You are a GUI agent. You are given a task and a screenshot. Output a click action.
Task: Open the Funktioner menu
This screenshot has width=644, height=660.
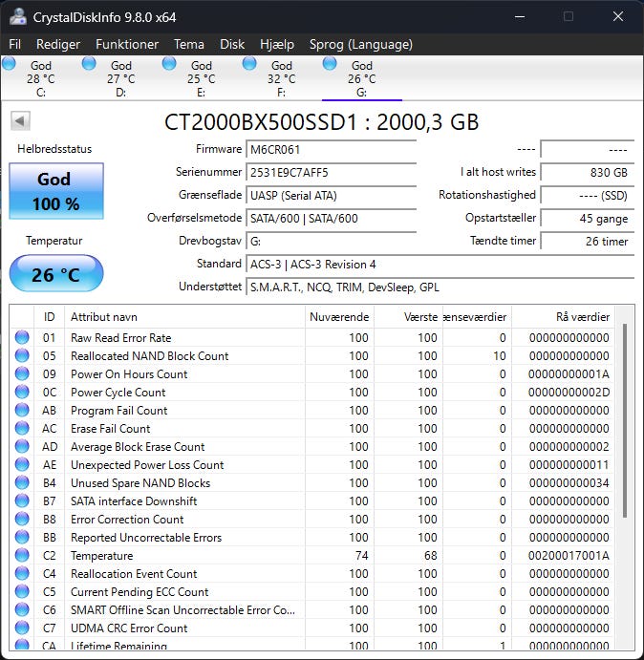point(127,44)
